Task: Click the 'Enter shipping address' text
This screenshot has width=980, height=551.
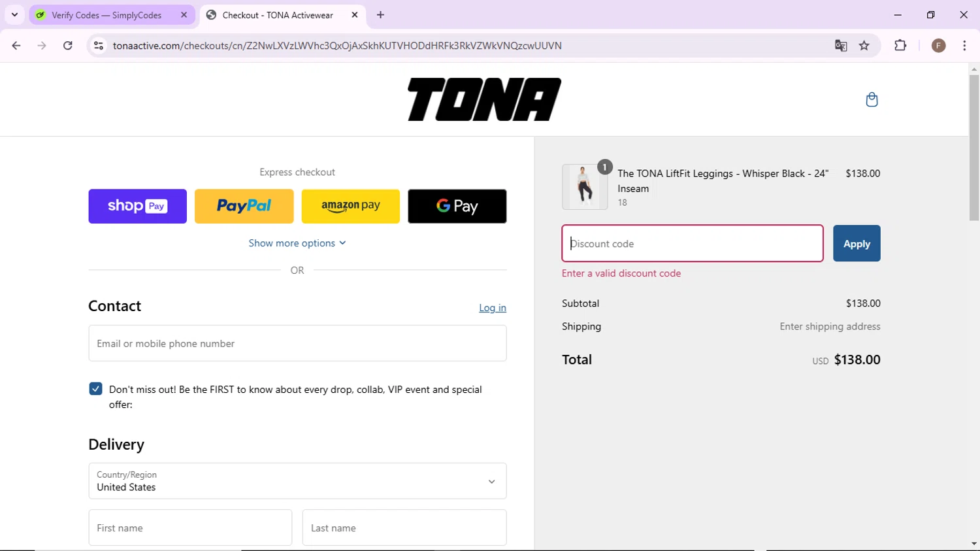Action: pos(830,326)
